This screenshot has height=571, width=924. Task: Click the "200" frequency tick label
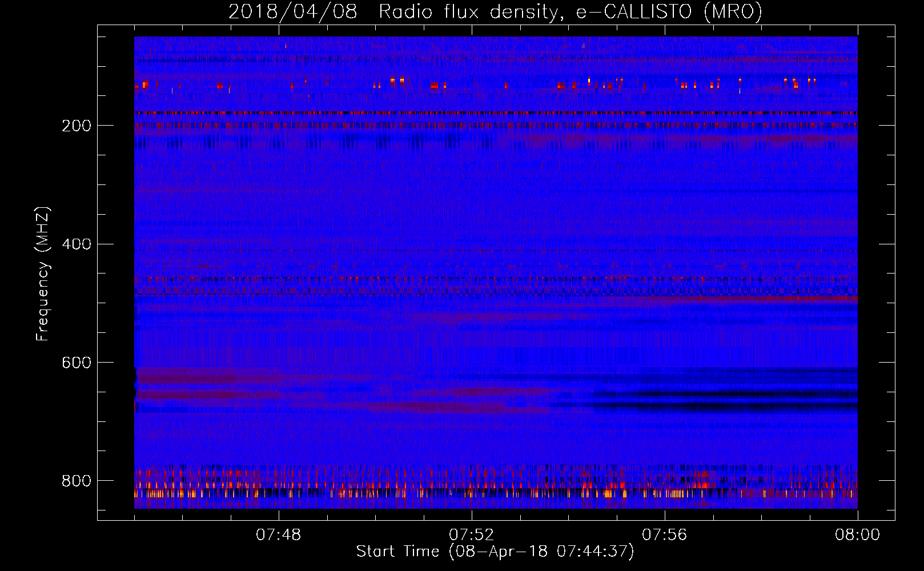(77, 126)
